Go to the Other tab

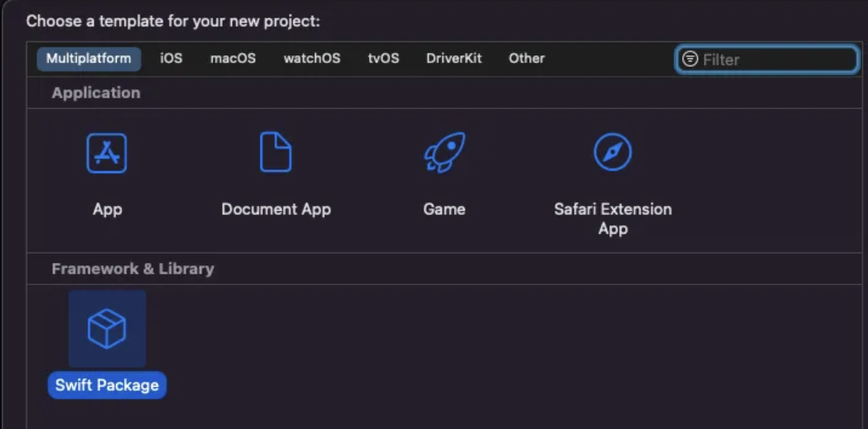(526, 58)
